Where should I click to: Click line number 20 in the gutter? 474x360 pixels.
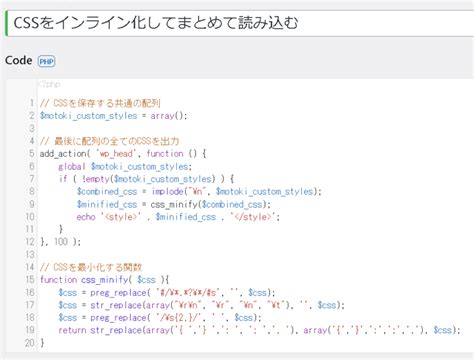coord(30,342)
